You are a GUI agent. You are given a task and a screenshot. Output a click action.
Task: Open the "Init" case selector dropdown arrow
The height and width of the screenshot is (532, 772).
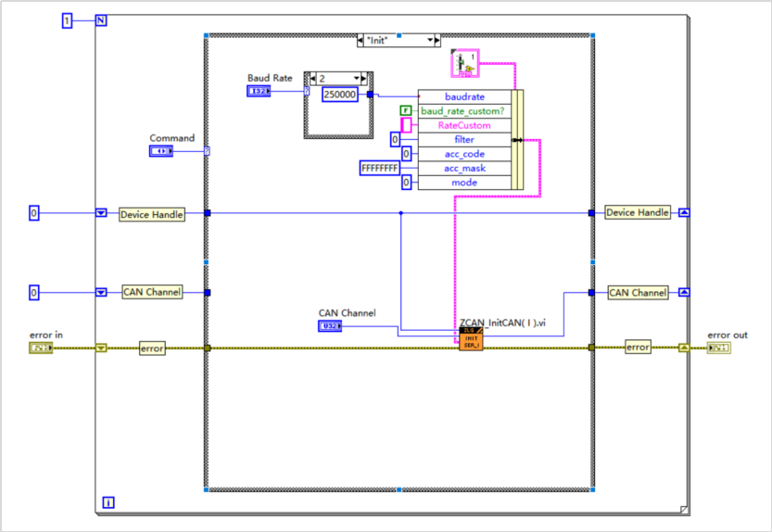(430, 40)
